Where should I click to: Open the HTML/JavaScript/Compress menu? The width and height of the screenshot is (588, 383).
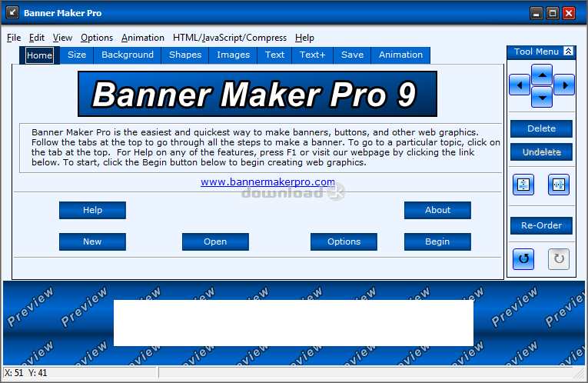(x=230, y=38)
